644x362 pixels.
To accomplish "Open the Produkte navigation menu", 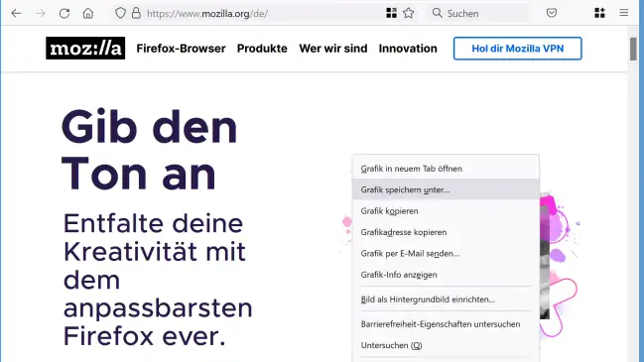I will [x=262, y=49].
